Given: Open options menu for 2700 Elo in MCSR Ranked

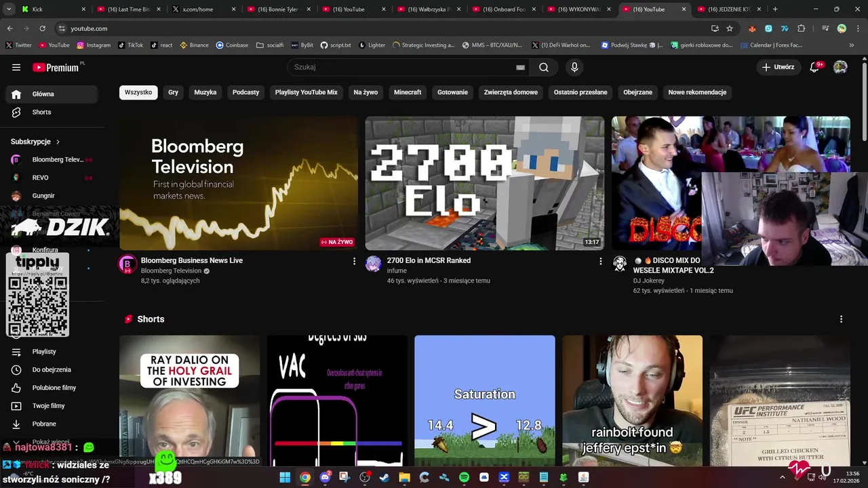Looking at the screenshot, I should 600,261.
